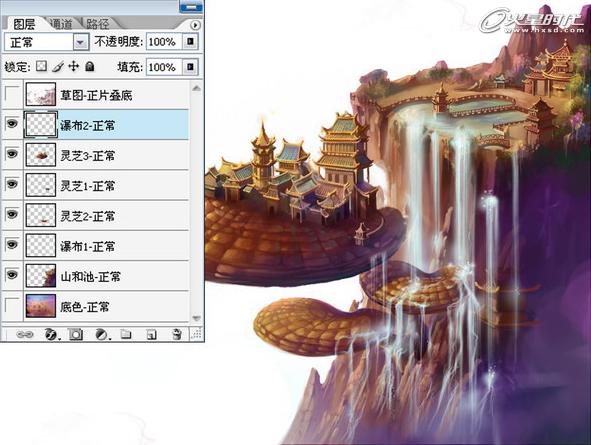The height and width of the screenshot is (445, 591).
Task: Add a layer mask
Action: click(76, 334)
